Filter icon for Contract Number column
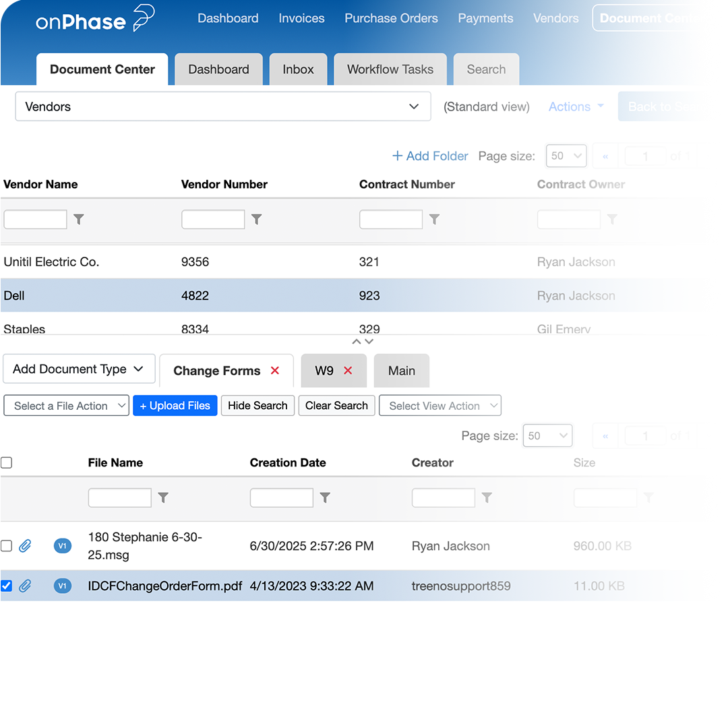Image resolution: width=728 pixels, height=728 pixels. (435, 219)
